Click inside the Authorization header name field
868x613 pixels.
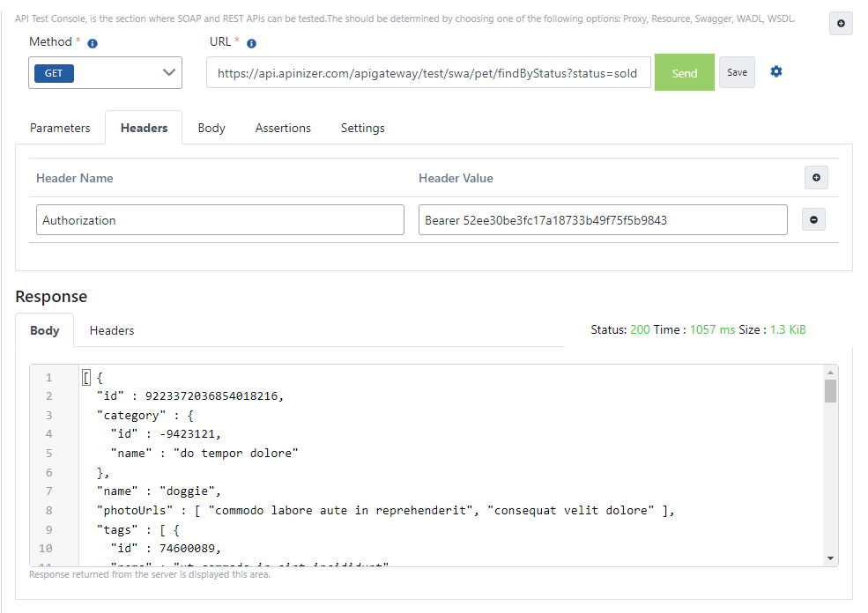coord(219,219)
